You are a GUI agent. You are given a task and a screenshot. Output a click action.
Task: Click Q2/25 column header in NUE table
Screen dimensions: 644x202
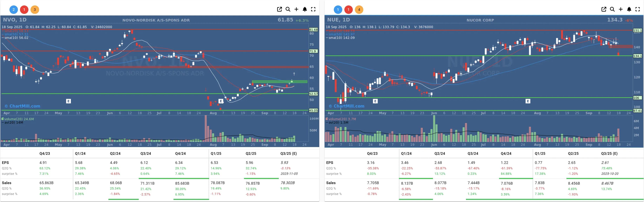coord(573,154)
